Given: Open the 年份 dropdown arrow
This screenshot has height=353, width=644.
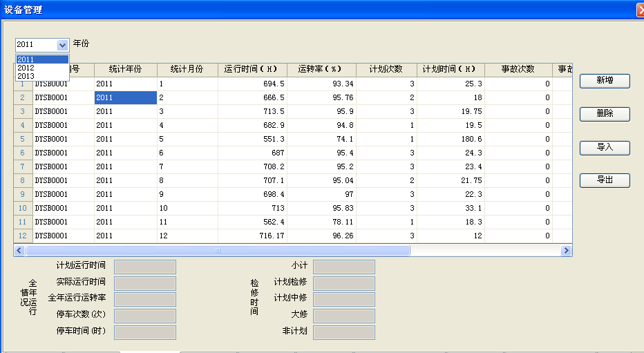Looking at the screenshot, I should [62, 44].
